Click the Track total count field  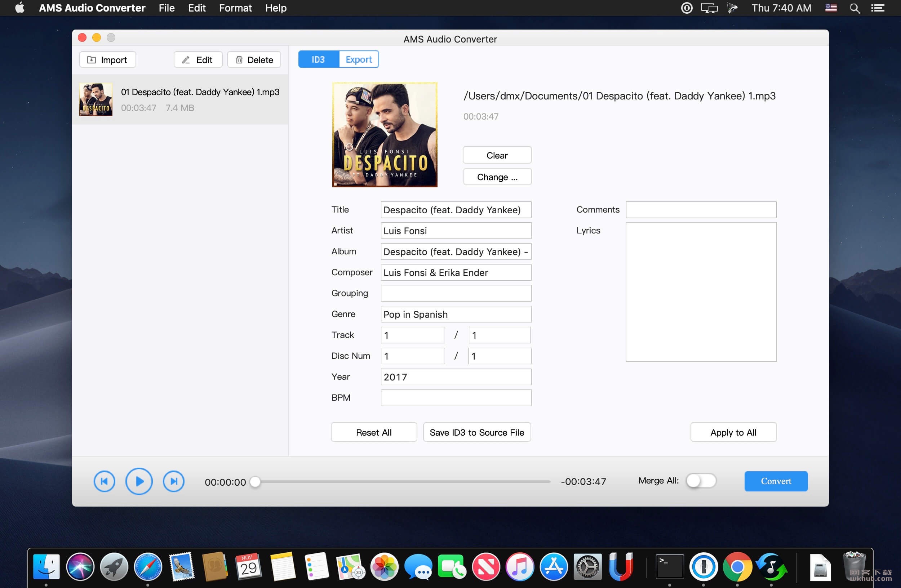point(500,335)
